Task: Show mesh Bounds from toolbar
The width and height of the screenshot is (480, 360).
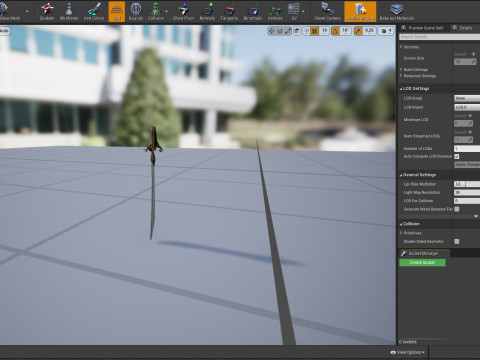Action: click(x=136, y=12)
